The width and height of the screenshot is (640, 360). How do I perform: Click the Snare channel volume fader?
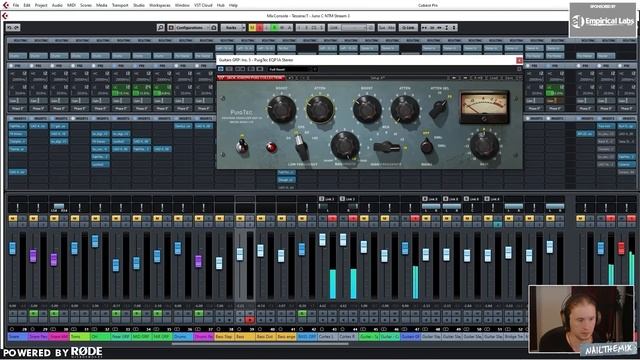pyautogui.click(x=12, y=248)
